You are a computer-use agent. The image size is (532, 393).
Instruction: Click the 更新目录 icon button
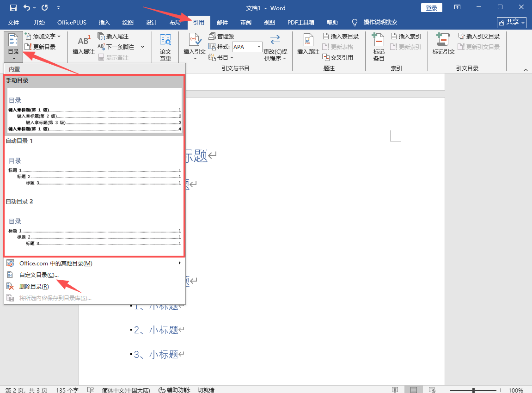[40, 47]
